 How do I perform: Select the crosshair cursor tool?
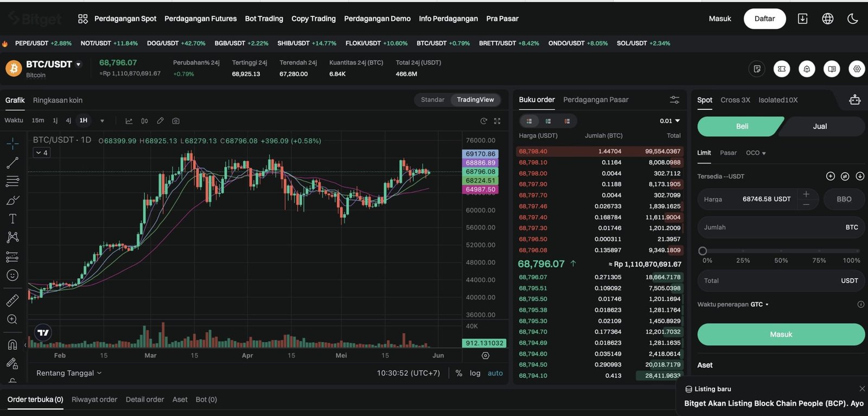12,143
